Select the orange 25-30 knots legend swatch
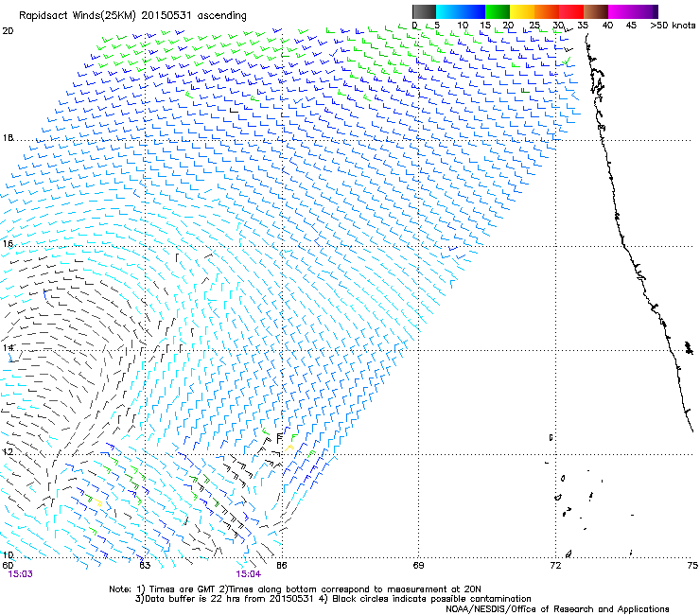Viewport: 700px width, 615px height. [x=547, y=11]
